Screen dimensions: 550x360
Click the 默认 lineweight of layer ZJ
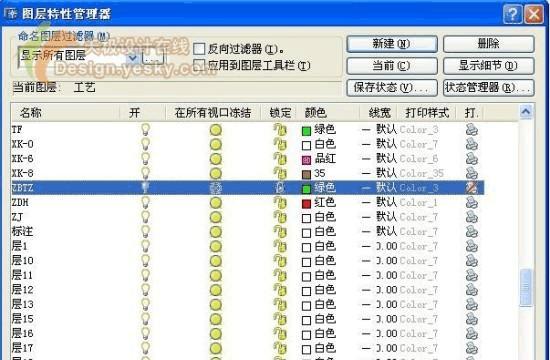pos(387,217)
